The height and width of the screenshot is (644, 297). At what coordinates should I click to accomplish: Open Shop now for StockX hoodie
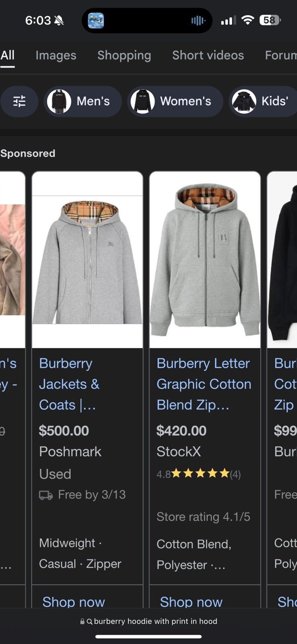click(x=191, y=601)
